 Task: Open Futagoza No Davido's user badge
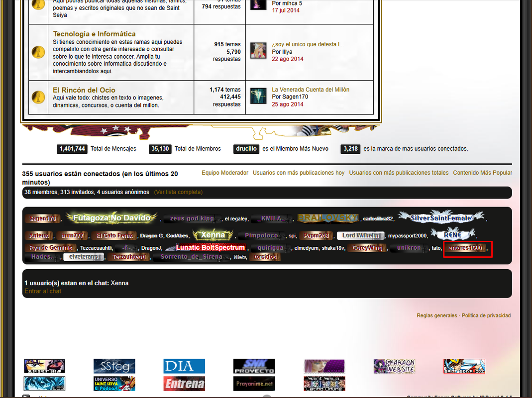tap(111, 217)
